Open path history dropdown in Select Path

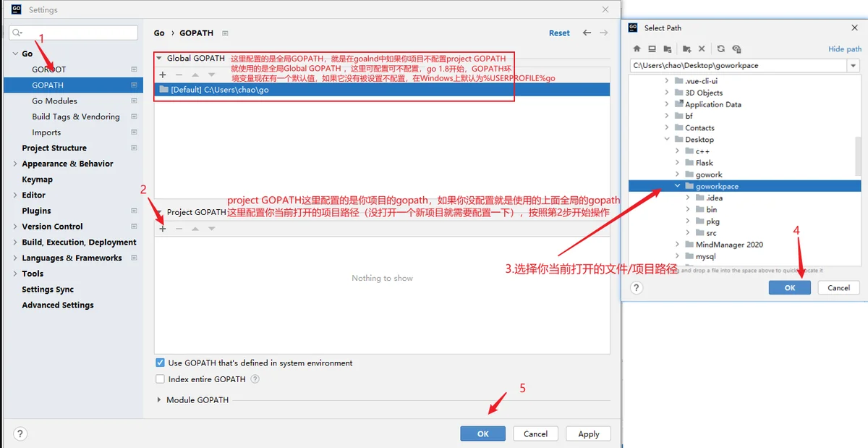pos(854,66)
